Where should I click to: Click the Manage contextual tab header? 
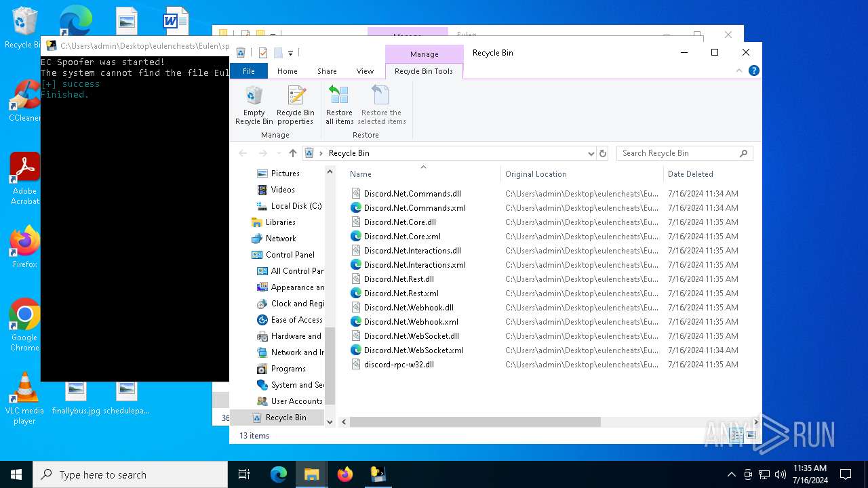click(424, 54)
